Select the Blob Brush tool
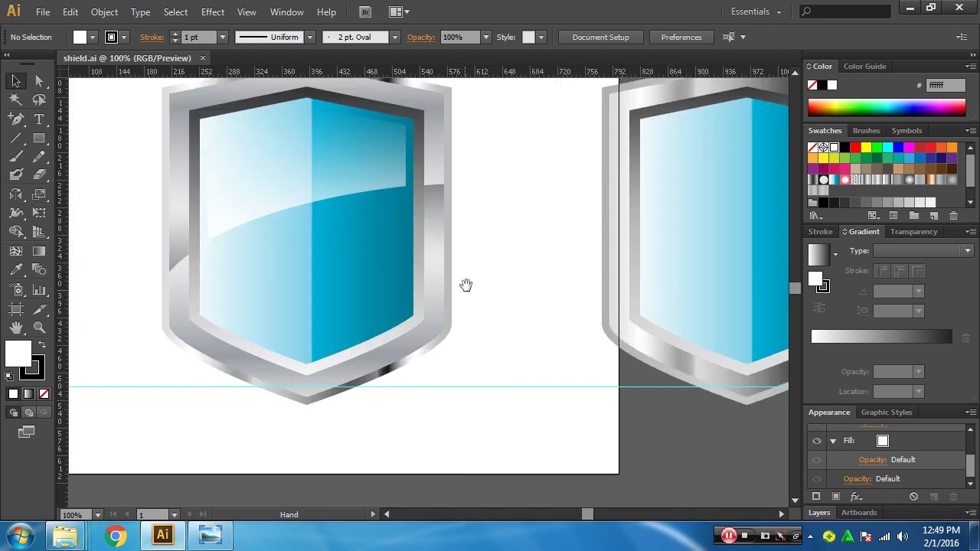The image size is (980, 551). pos(16,175)
